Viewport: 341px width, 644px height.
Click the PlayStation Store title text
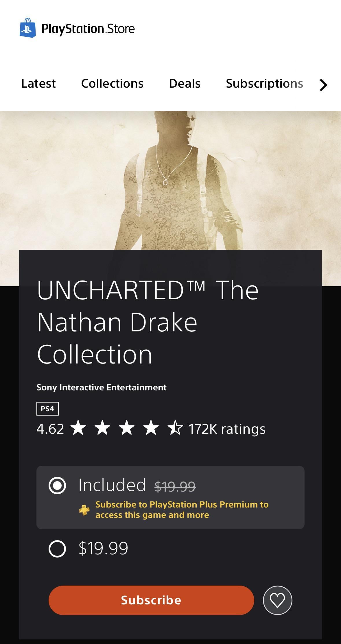88,29
